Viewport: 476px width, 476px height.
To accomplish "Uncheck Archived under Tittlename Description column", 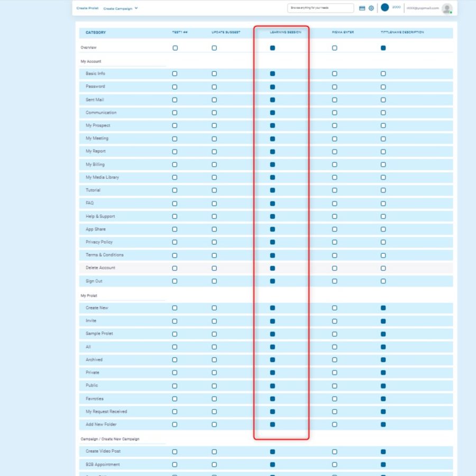I will (383, 360).
